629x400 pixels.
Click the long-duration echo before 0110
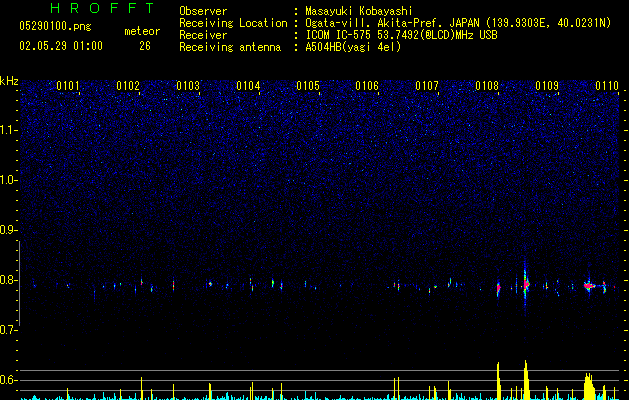point(589,286)
